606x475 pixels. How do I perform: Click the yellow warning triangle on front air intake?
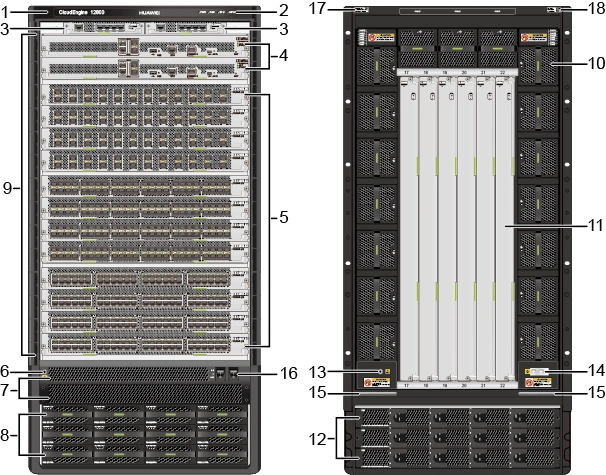(45, 375)
